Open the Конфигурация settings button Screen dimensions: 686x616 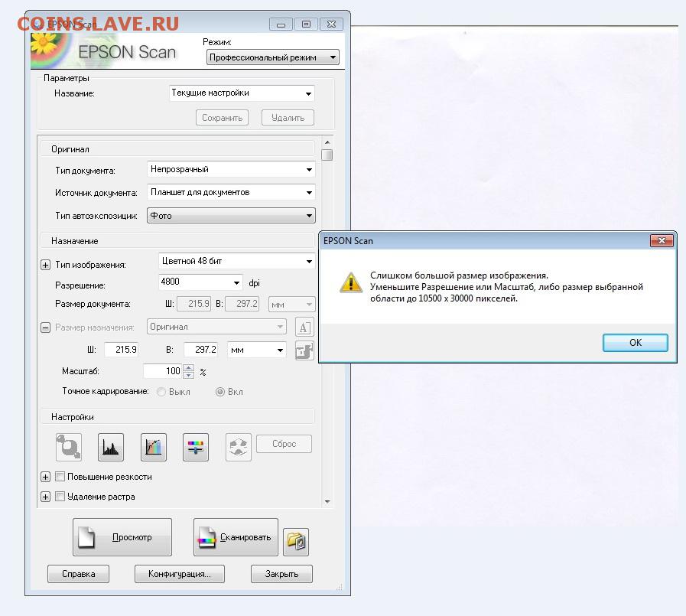(180, 574)
